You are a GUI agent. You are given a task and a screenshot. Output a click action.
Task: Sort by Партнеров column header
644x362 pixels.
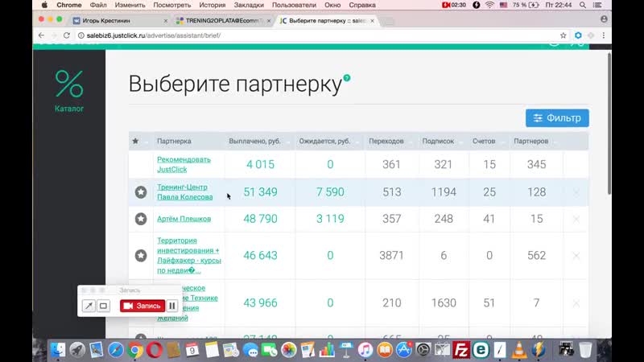[x=530, y=141]
